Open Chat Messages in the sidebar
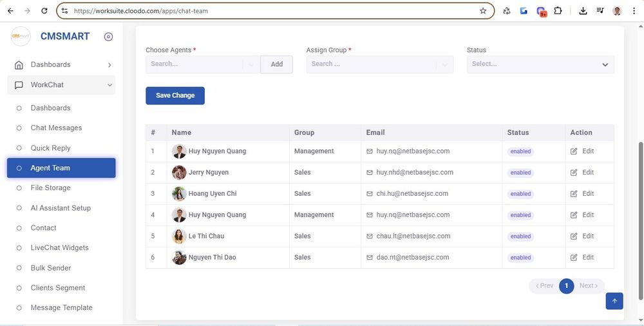The image size is (644, 326). 56,128
